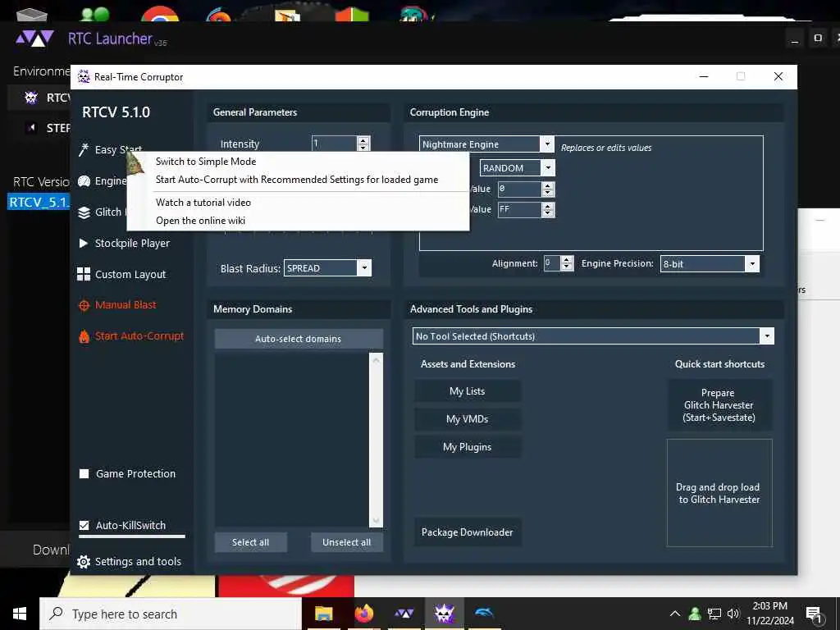Open the No Tool Selected dropdown

pyautogui.click(x=767, y=336)
